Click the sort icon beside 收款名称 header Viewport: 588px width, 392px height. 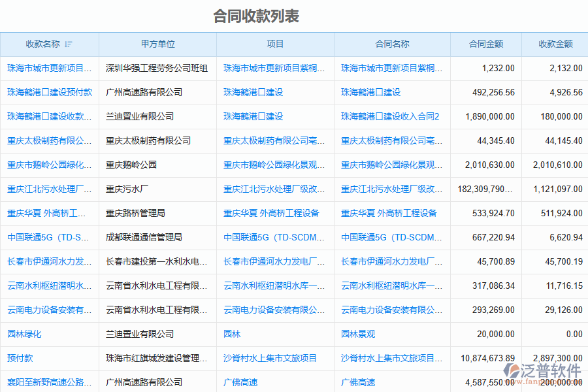click(x=68, y=44)
